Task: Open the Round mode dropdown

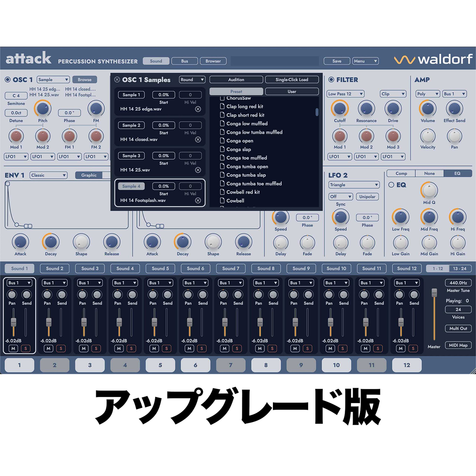Action: pyautogui.click(x=192, y=80)
